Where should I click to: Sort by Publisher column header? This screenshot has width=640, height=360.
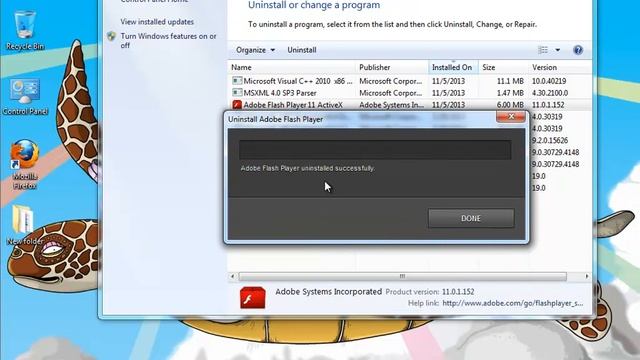tap(392, 67)
